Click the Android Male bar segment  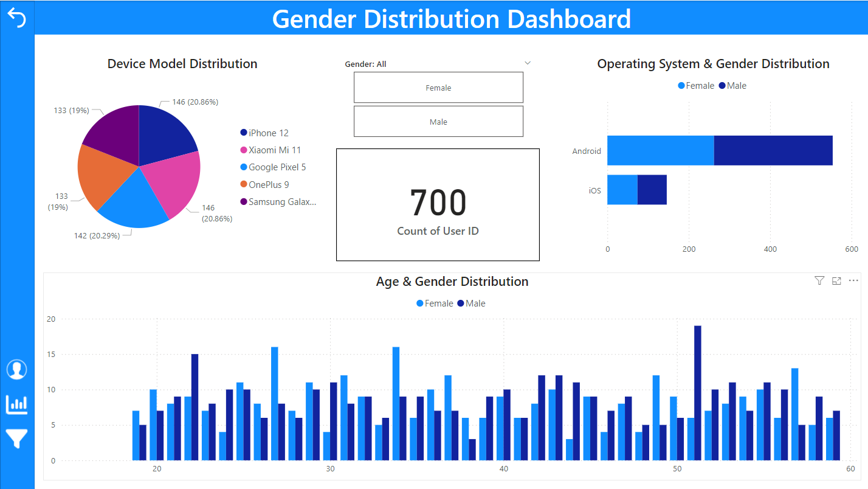pos(773,150)
